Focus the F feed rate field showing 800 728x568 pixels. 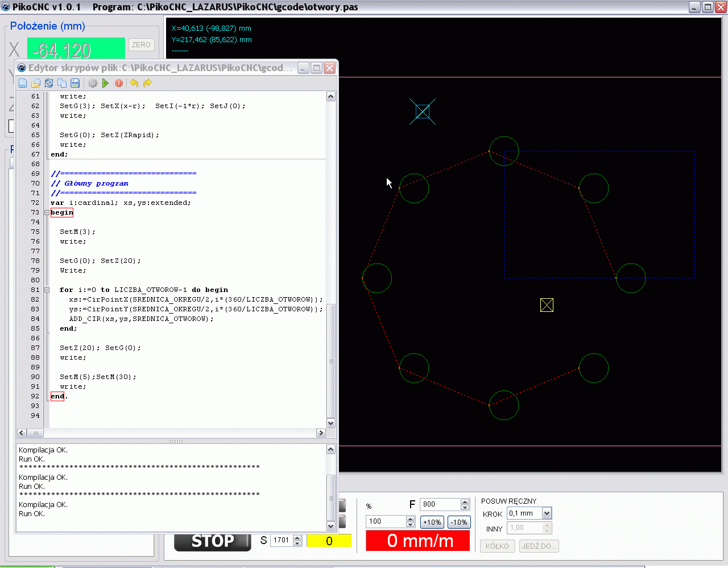point(441,504)
